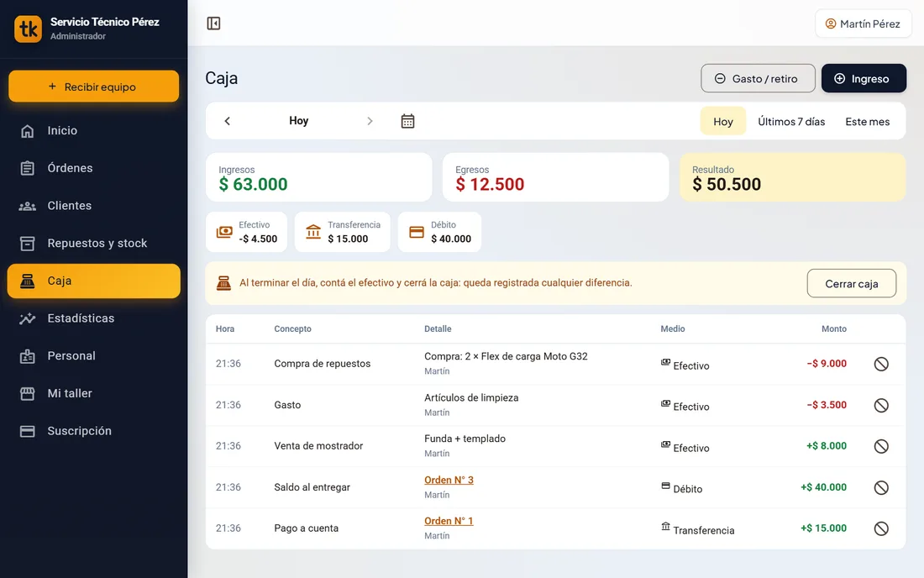Click the Egresos $ 12.500 card

point(556,177)
